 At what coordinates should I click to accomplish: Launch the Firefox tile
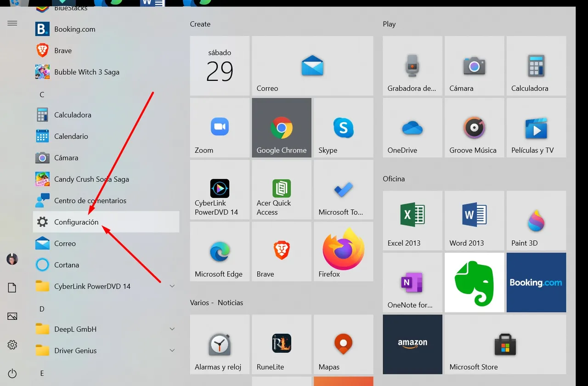[x=344, y=252]
